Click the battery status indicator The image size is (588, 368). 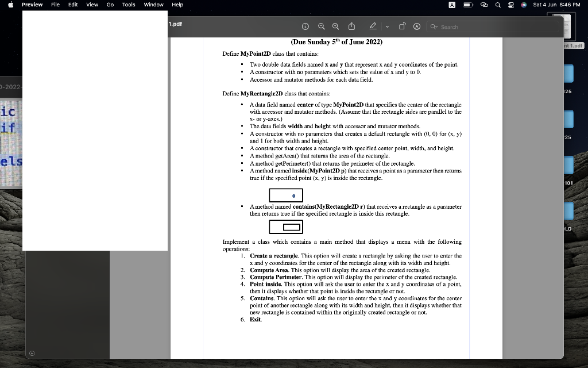pos(467,5)
